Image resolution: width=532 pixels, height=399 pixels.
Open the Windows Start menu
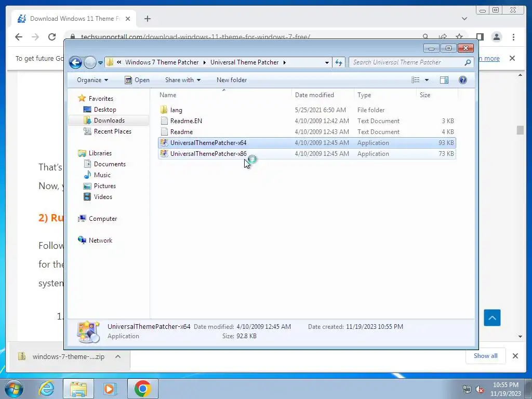(x=14, y=389)
